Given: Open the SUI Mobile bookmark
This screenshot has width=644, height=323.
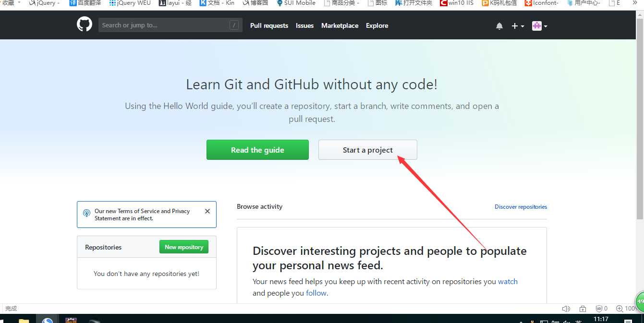Looking at the screenshot, I should 296,3.
